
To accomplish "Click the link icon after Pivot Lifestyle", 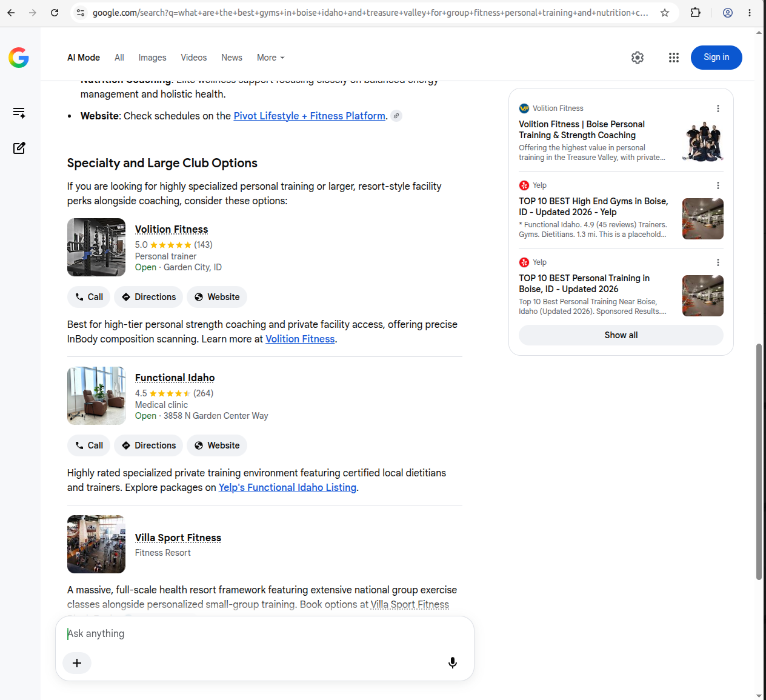I will [396, 116].
